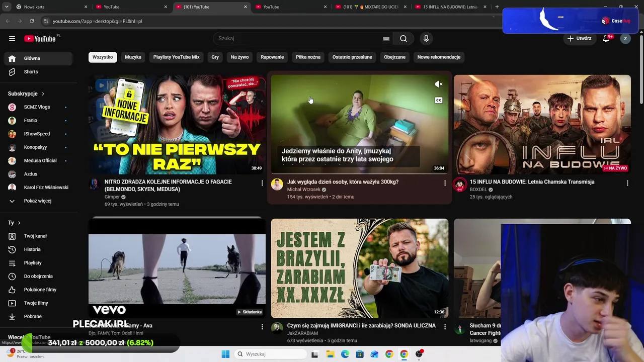The width and height of the screenshot is (644, 362).
Task: Toggle captions on the video preview
Action: (439, 100)
